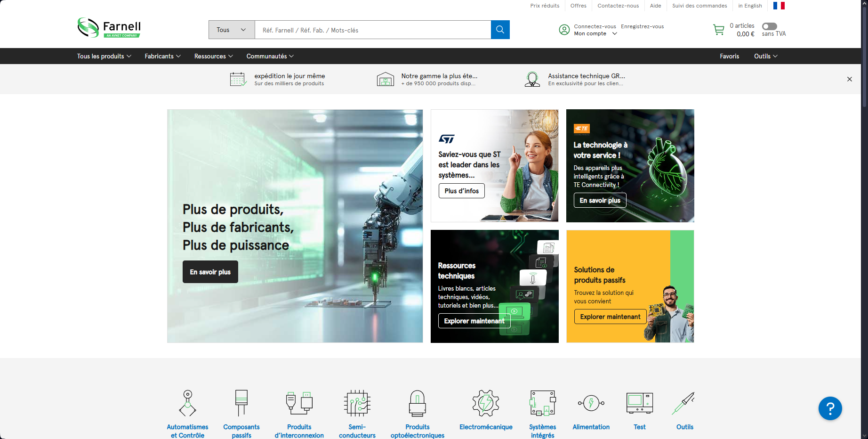Open the Tous search category dropdown
Screen dimensions: 868x439
click(232, 30)
